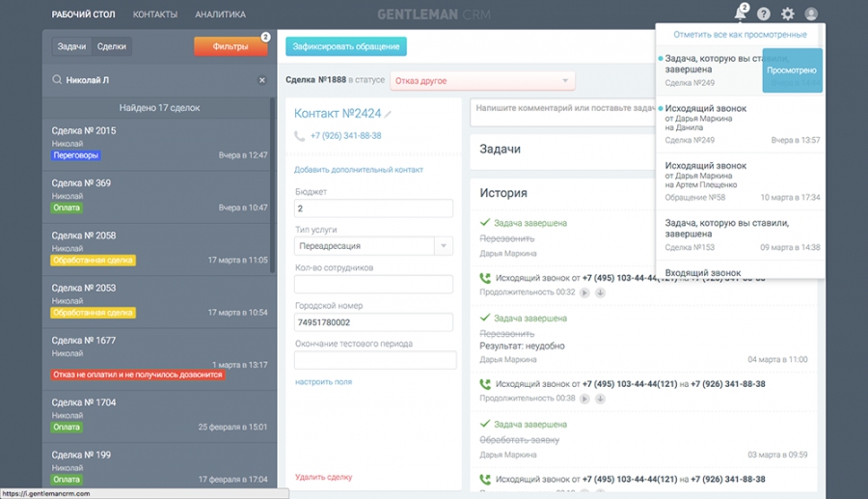868x499 pixels.
Task: Download the 00:38 call recording
Action: 600,399
